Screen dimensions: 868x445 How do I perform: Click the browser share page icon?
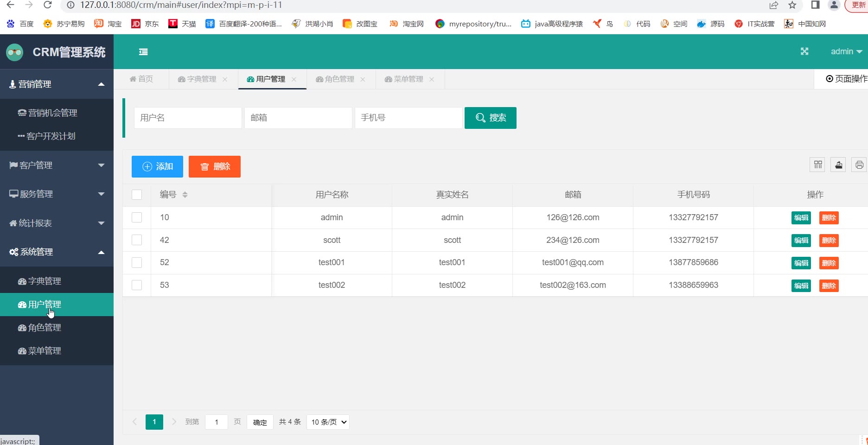click(x=773, y=5)
